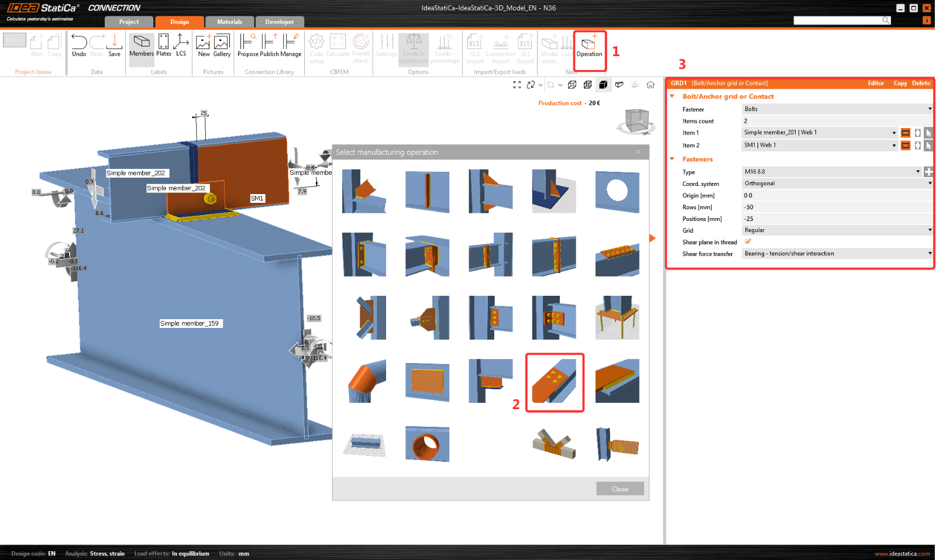Image resolution: width=936 pixels, height=560 pixels.
Task: Click the home view icon in viewport toolbar
Action: coord(651,85)
